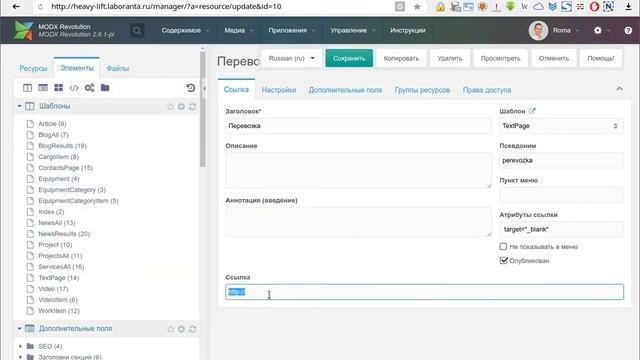This screenshot has width=640, height=360.
Task: Click the left tree scrollbar
Action: click(202, 109)
